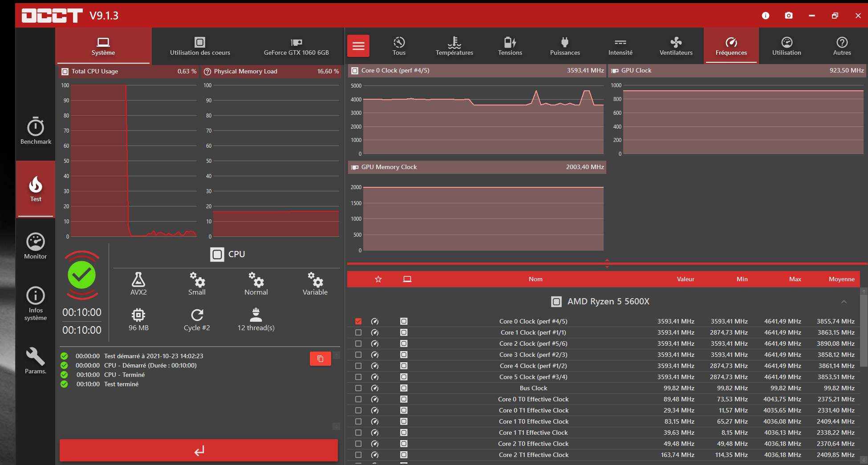The image size is (868, 465).
Task: Click the square icon for Core 0 T0 Effective Clock
Action: tap(404, 399)
